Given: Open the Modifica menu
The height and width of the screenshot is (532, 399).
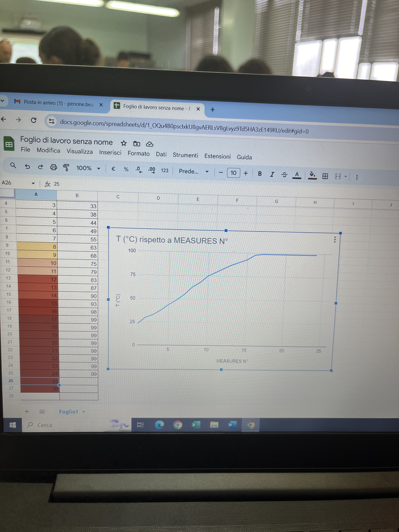Looking at the screenshot, I should 49,150.
